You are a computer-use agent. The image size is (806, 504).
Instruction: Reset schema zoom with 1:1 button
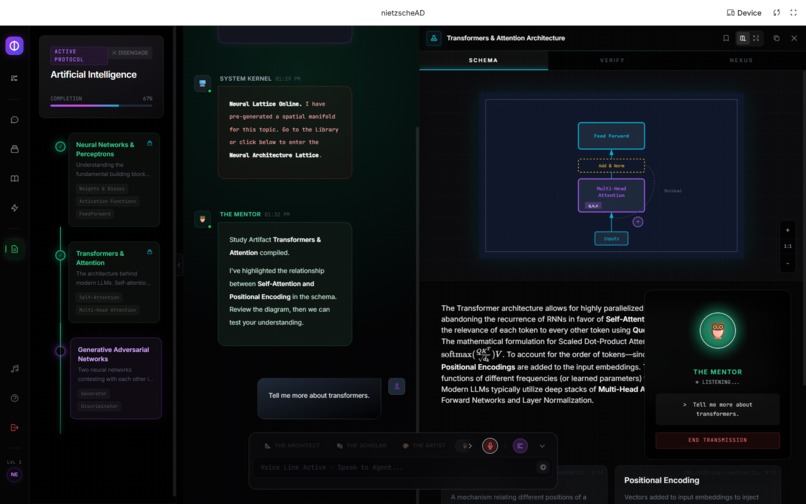tap(787, 246)
